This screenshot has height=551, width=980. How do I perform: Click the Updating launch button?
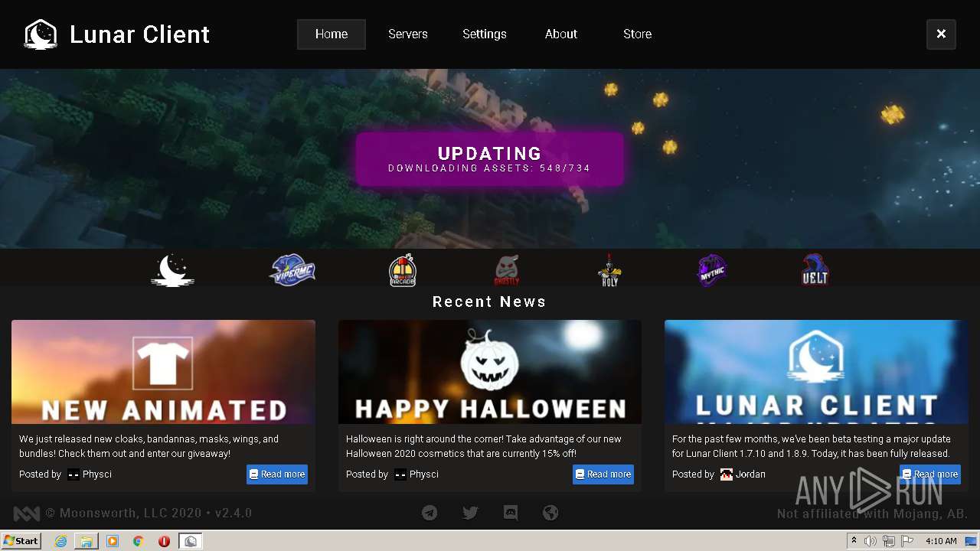489,159
